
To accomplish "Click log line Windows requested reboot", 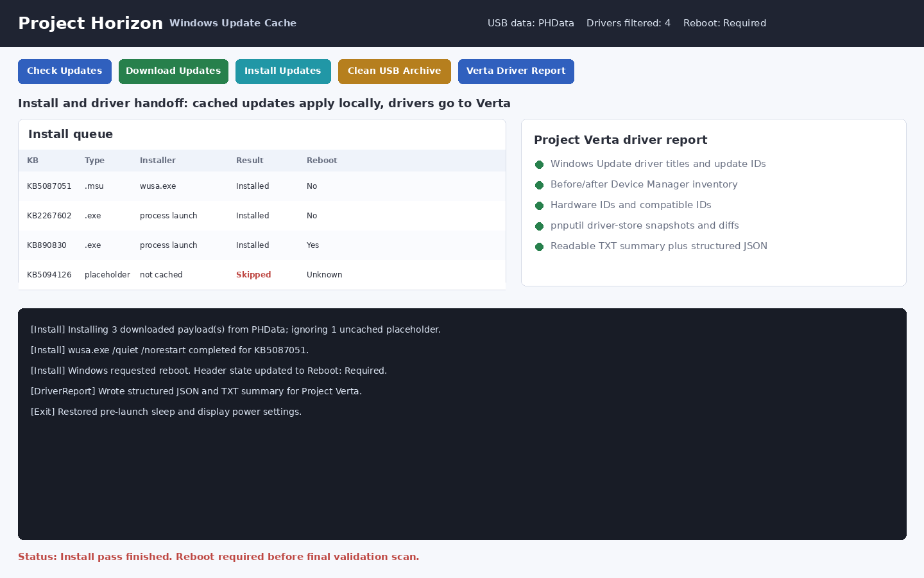I will click(x=209, y=371).
